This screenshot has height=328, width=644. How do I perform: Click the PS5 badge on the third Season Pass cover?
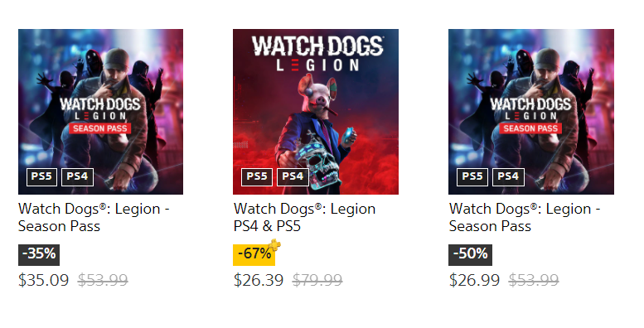(472, 177)
